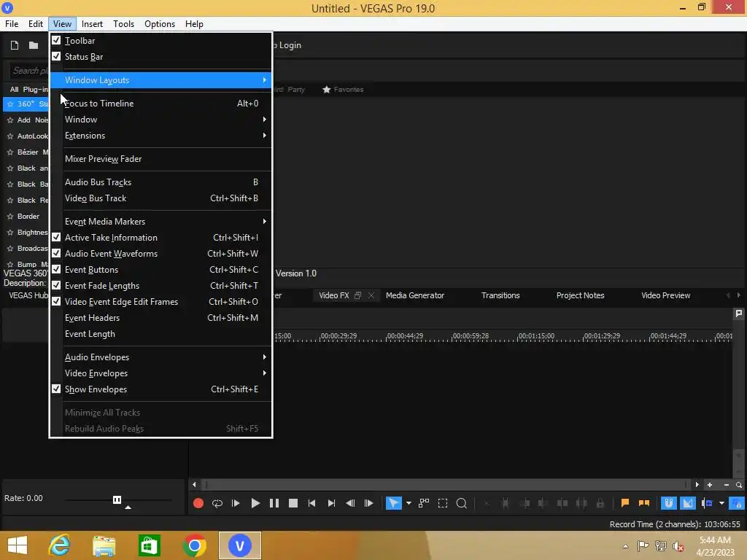This screenshot has width=747, height=560.
Task: Click the Insert Marker icon
Action: pos(625,503)
